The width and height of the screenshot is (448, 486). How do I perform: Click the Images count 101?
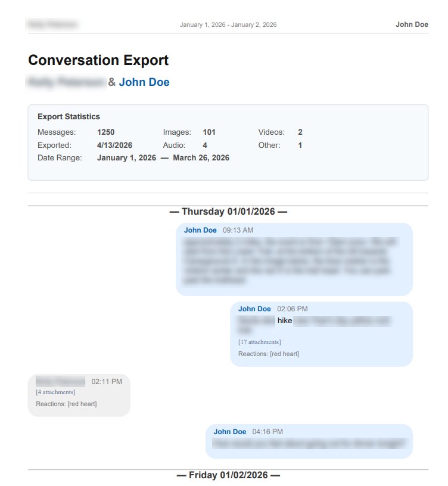[209, 132]
